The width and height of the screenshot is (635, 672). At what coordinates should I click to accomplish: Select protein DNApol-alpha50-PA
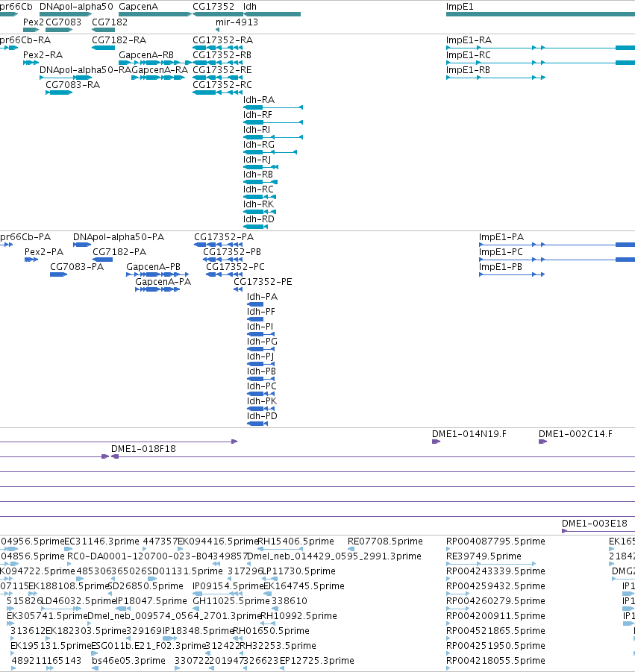coord(119,237)
